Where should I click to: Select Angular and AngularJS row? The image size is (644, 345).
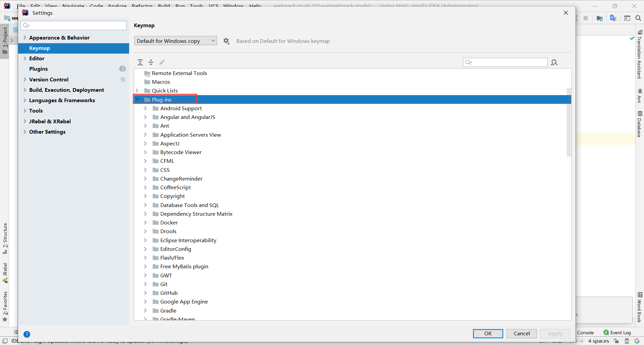pyautogui.click(x=351, y=117)
